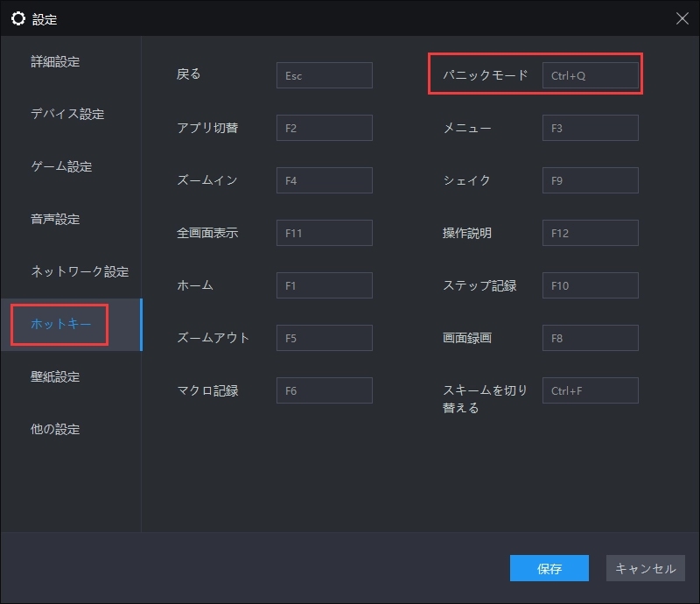
Task: Click 全画面表示 hotkey field F11
Action: tap(325, 233)
